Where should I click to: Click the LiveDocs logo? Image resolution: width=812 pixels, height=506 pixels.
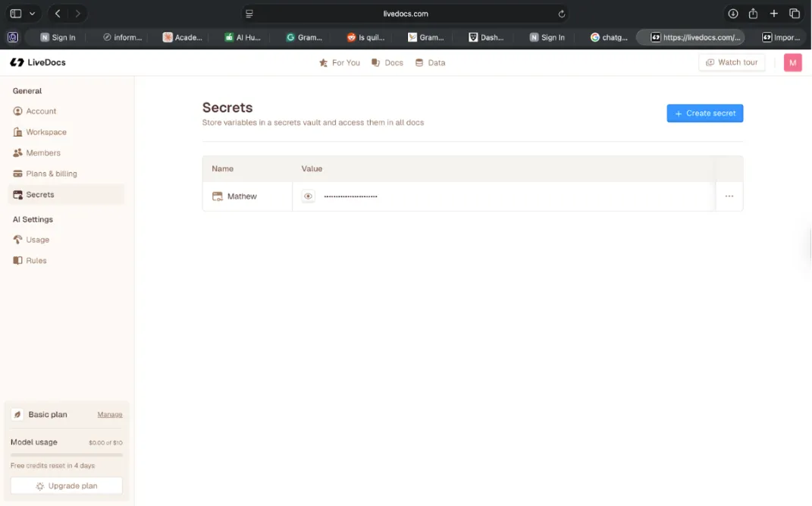click(x=37, y=62)
